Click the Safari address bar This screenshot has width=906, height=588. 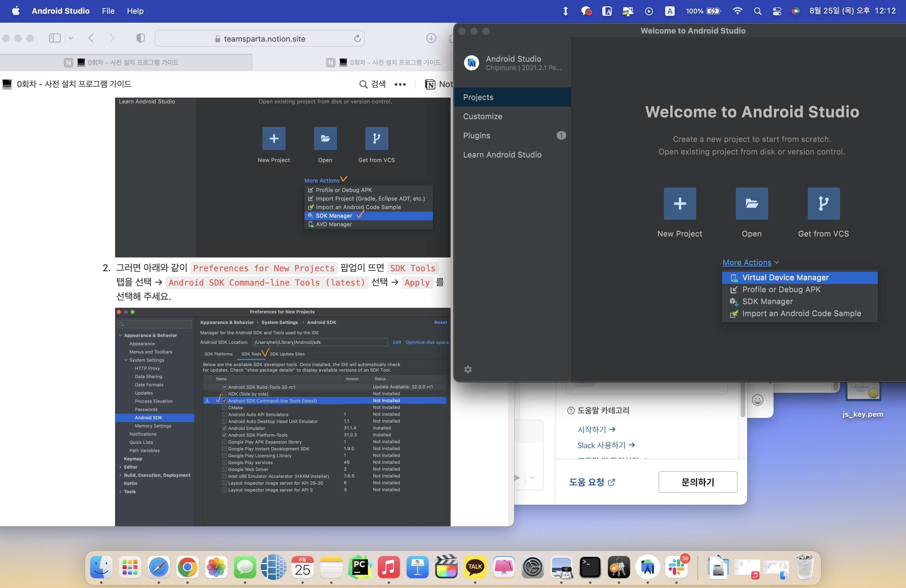coord(260,38)
